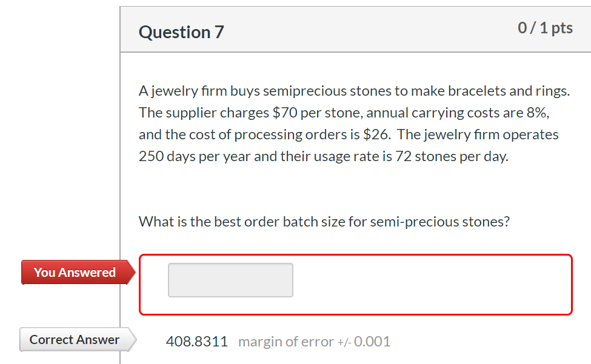The height and width of the screenshot is (364, 591).
Task: Select the answer text field inside red outline
Action: (230, 280)
